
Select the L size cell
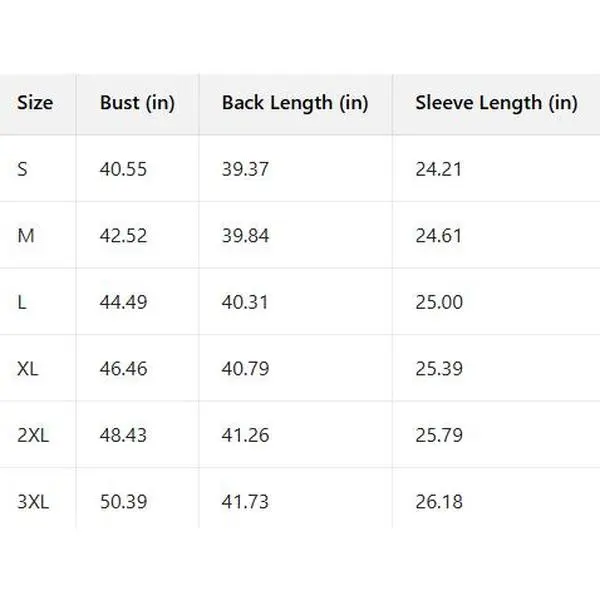[22, 302]
